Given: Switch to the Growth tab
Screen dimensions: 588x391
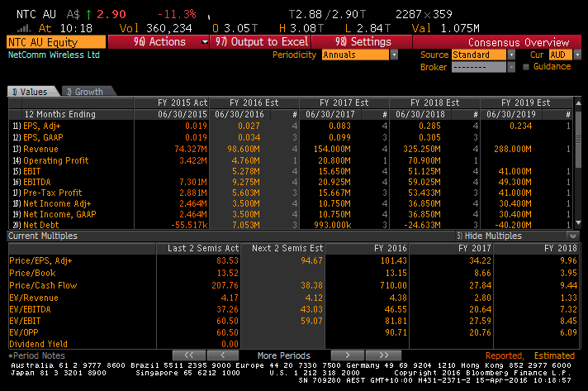Looking at the screenshot, I should (88, 92).
